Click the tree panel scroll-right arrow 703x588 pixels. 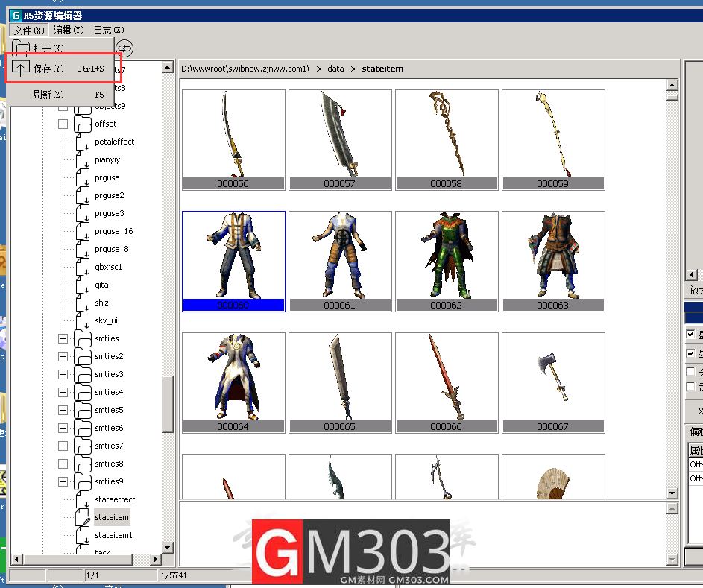click(156, 559)
